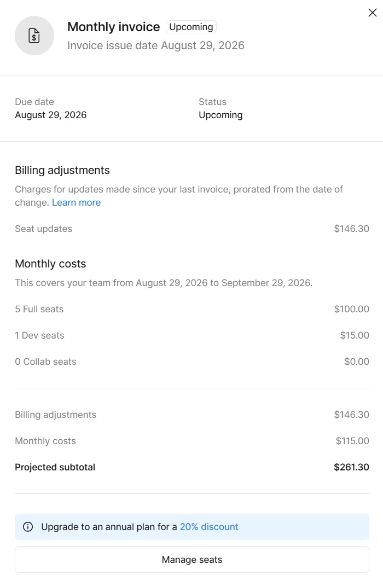Click the Projected subtotal amount $261.30
Screen dimensions: 383x588
[x=351, y=467]
